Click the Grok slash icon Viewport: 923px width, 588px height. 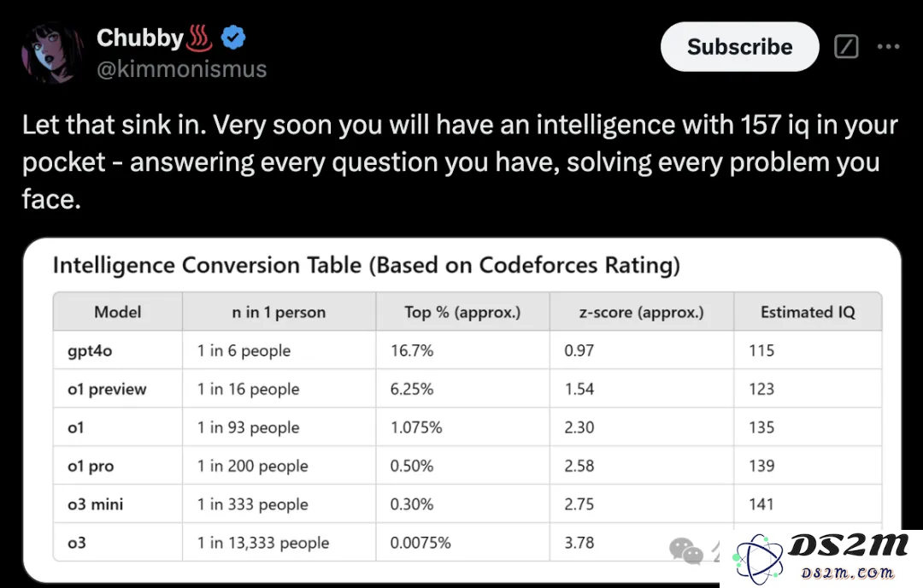coord(846,46)
